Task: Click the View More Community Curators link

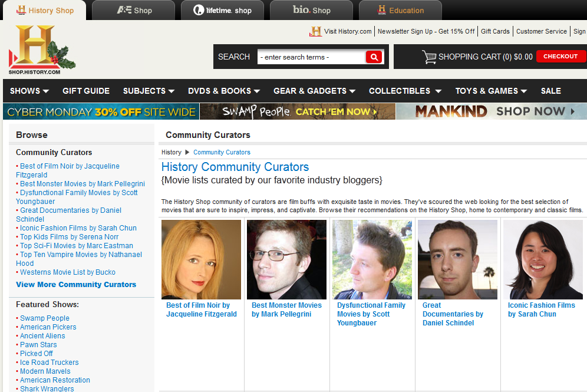Action: tap(76, 285)
